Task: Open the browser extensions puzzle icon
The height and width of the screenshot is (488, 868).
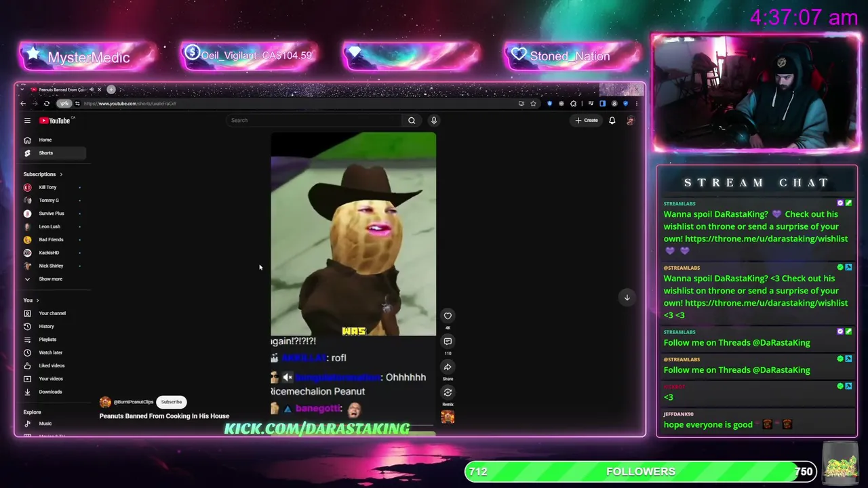Action: (x=573, y=104)
